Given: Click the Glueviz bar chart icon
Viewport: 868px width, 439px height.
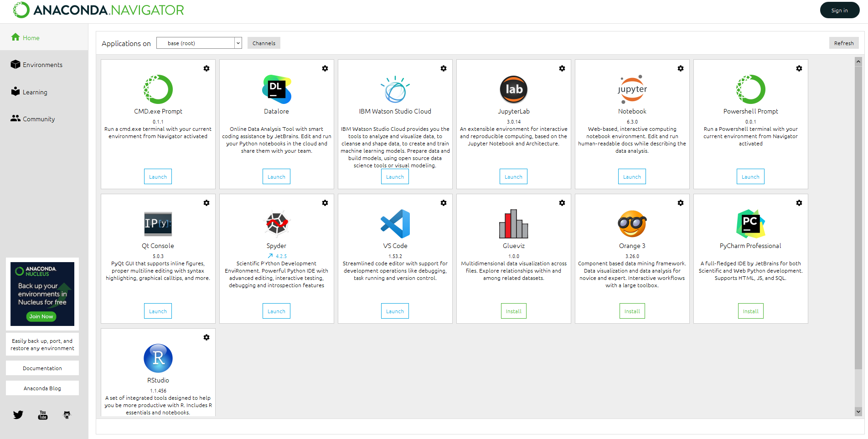Looking at the screenshot, I should pyautogui.click(x=514, y=223).
